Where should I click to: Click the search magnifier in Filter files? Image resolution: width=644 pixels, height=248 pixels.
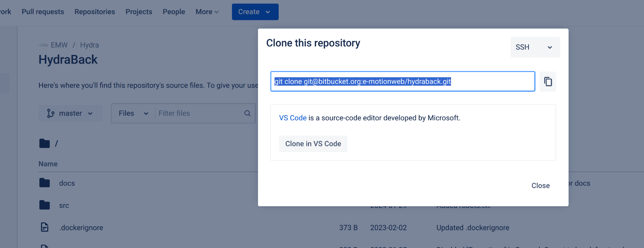point(247,113)
